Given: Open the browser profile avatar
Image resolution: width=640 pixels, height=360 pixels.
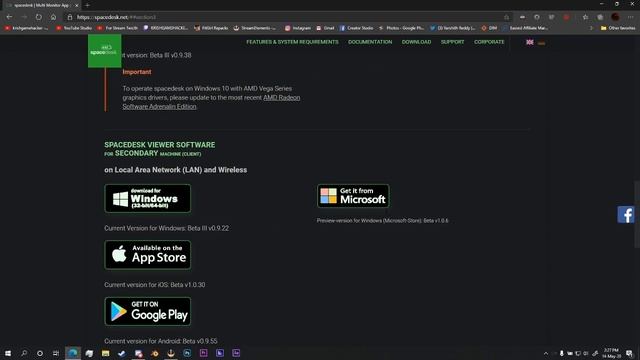Looking at the screenshot, I should [x=616, y=17].
